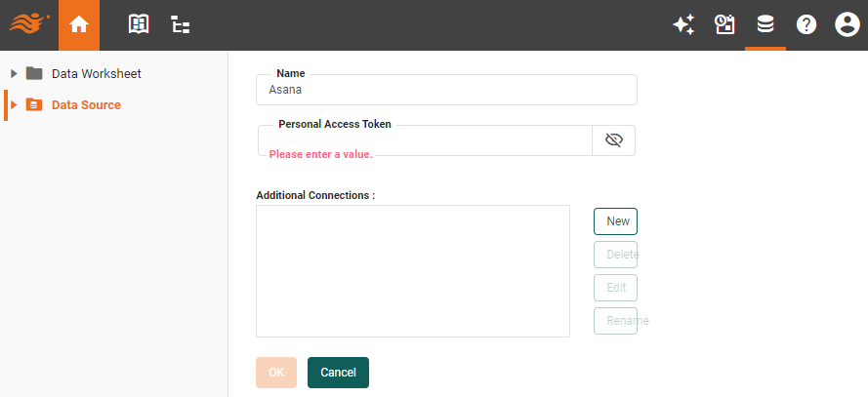
Task: Click the orange logo in top-left corner
Action: tap(28, 25)
